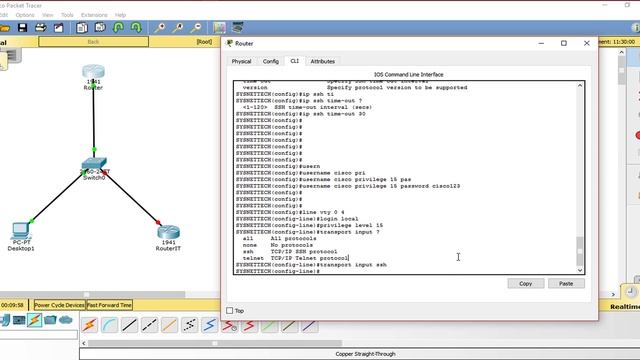Image resolution: width=640 pixels, height=360 pixels.
Task: Choose the Copper Cross-Over dashed cable
Action: (150, 325)
